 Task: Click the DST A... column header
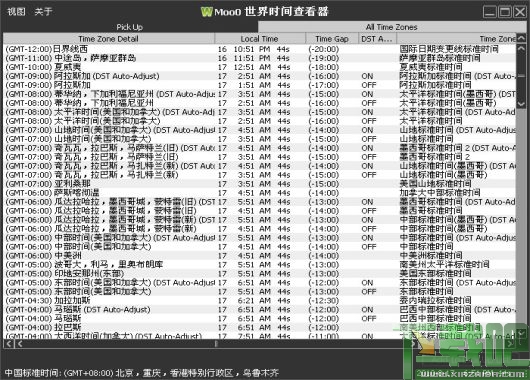point(377,39)
